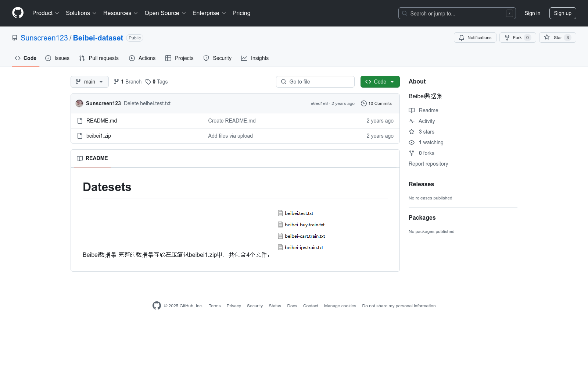This screenshot has width=588, height=368.
Task: Open the Releases heading link
Action: 421,184
